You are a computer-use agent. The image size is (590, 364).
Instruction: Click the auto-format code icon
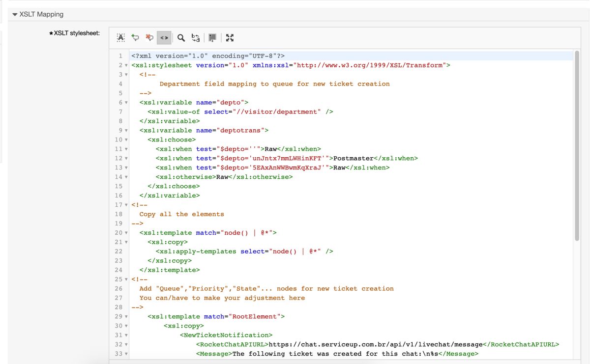(212, 37)
